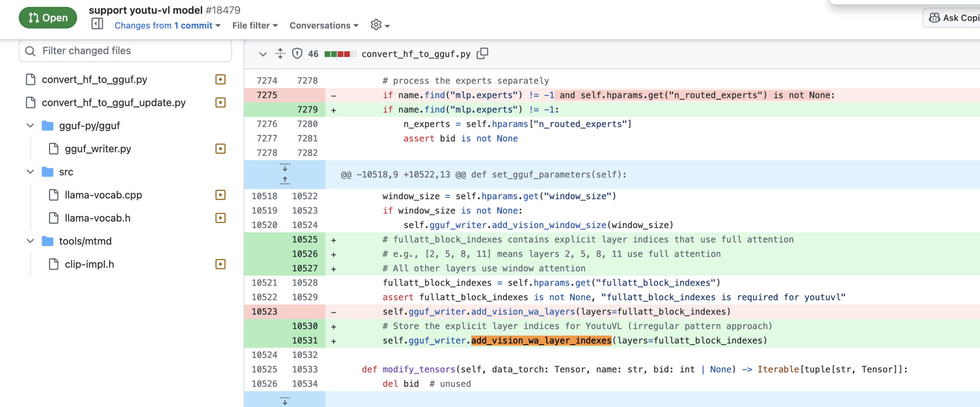Click the Filter changed files search box
This screenshot has width=980, height=407.
tap(125, 51)
